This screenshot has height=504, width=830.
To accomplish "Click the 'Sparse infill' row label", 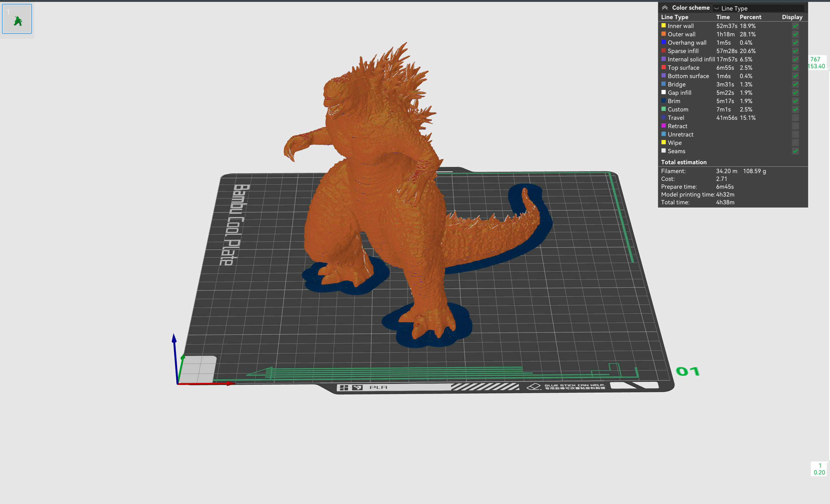I will [683, 51].
